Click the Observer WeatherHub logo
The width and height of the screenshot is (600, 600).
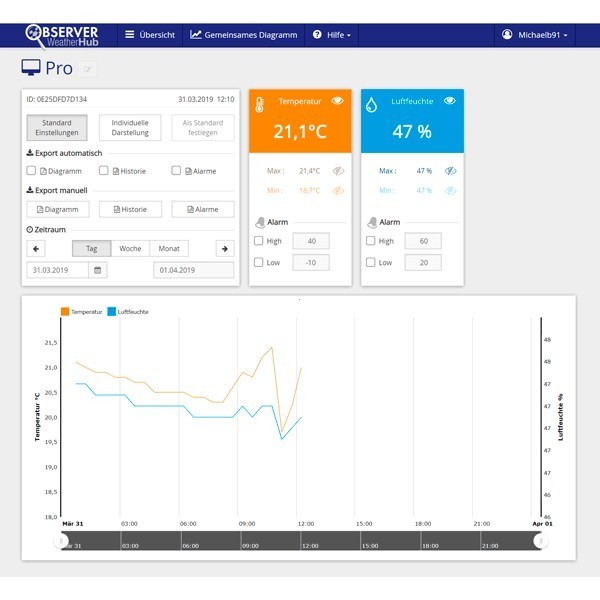pos(68,34)
